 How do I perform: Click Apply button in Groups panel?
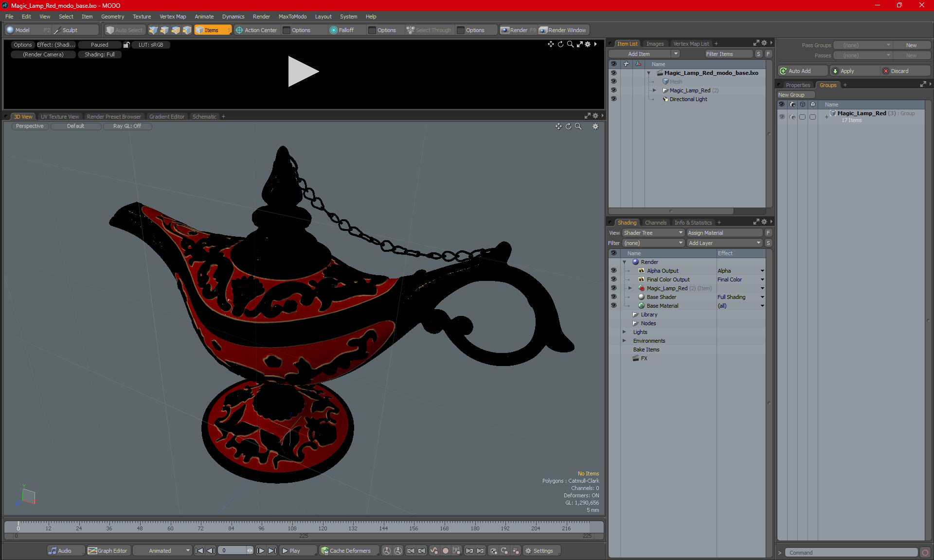pos(855,71)
